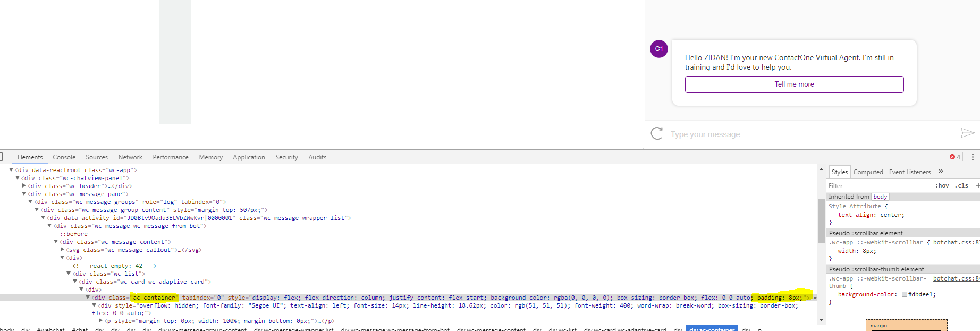980x331 pixels.
Task: Open color picker for #dbdee1 swatch
Action: (x=905, y=294)
